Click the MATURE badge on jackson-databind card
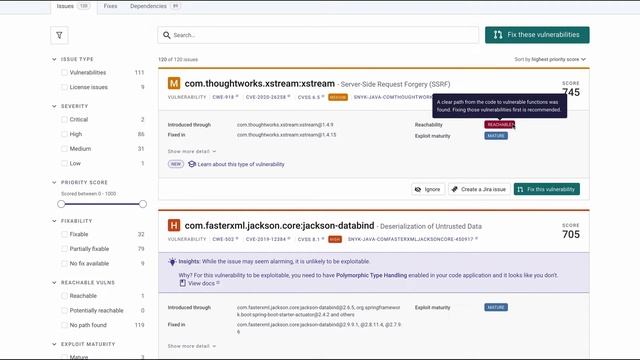640x360 pixels. (496, 307)
